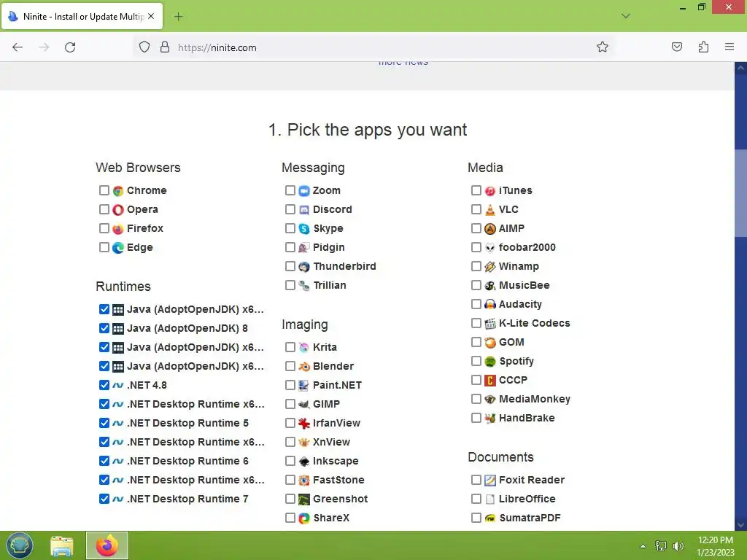
Task: Click the Spotify icon
Action: (x=489, y=362)
